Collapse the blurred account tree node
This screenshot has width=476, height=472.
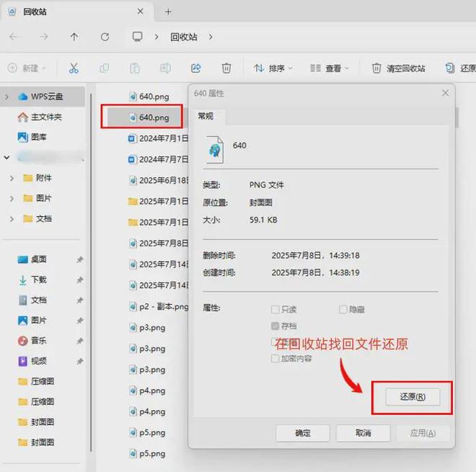pyautogui.click(x=6, y=157)
